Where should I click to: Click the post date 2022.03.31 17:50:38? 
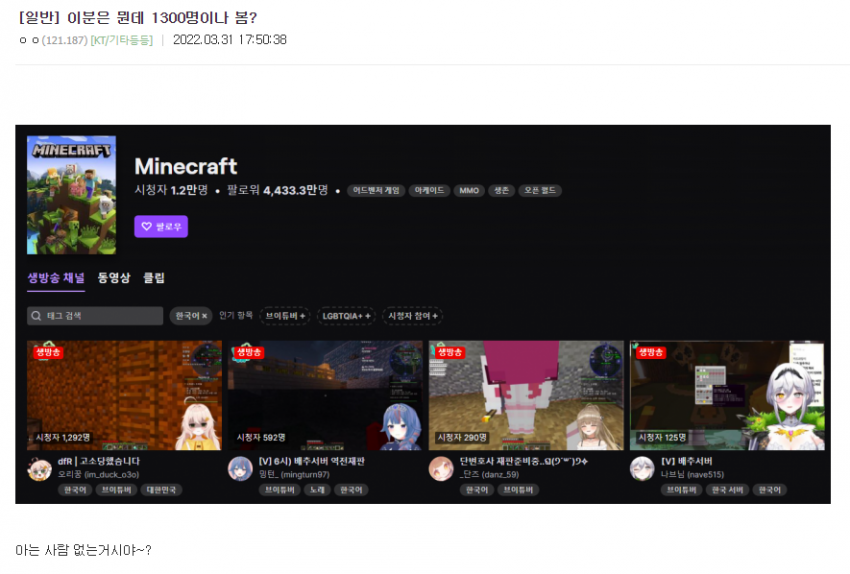coord(230,40)
